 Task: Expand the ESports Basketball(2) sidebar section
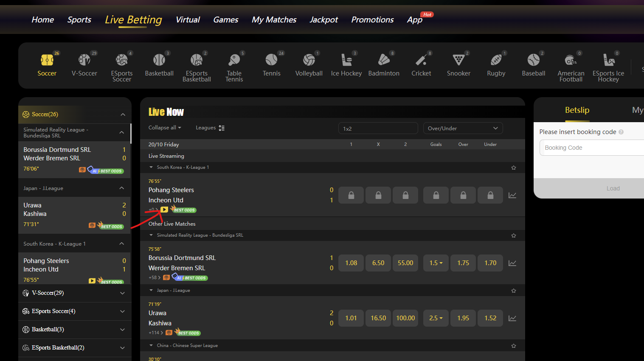click(x=122, y=348)
